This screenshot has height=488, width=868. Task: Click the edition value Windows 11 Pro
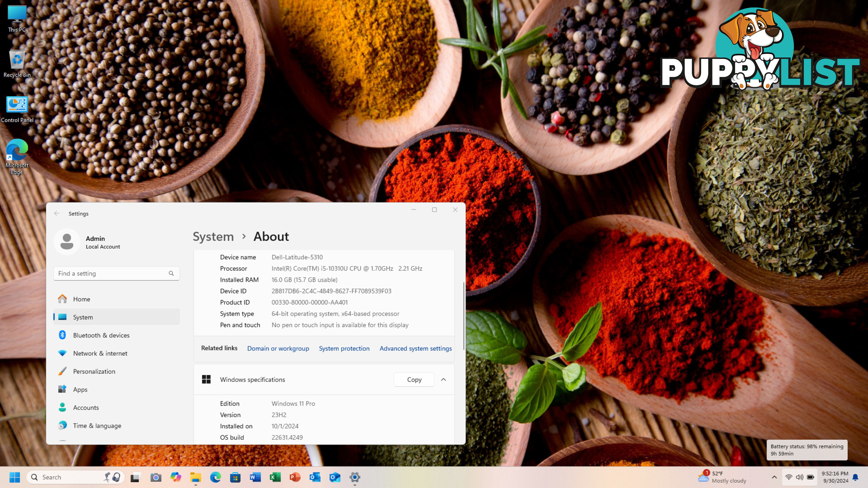(x=293, y=404)
